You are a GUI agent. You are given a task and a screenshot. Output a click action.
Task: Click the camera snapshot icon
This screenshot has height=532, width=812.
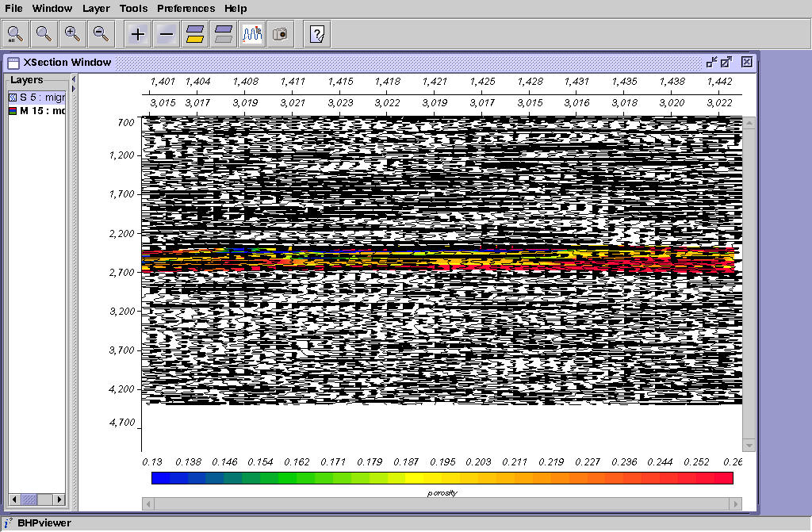pyautogui.click(x=280, y=34)
